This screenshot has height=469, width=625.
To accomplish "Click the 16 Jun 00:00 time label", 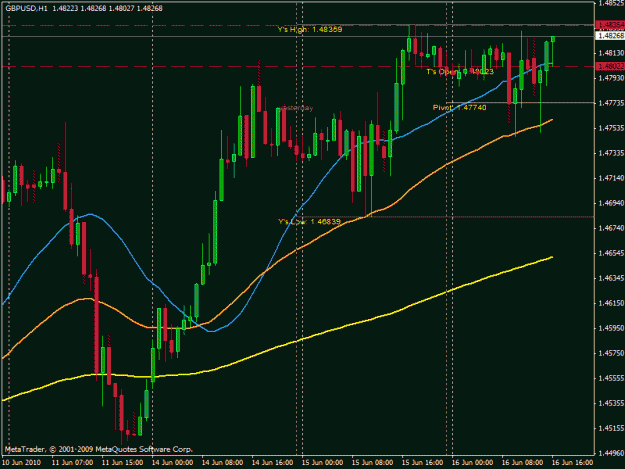I will pos(472,462).
